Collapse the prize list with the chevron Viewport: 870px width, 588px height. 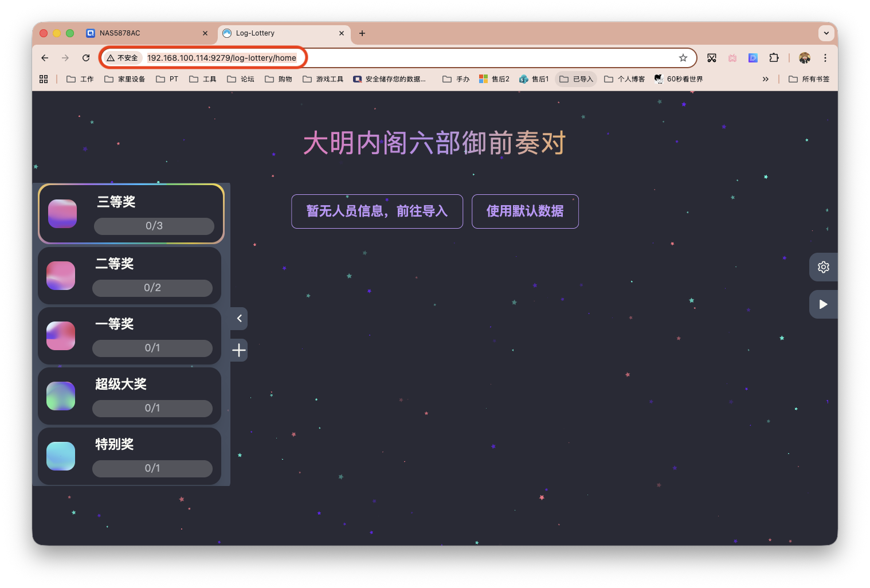coord(238,318)
